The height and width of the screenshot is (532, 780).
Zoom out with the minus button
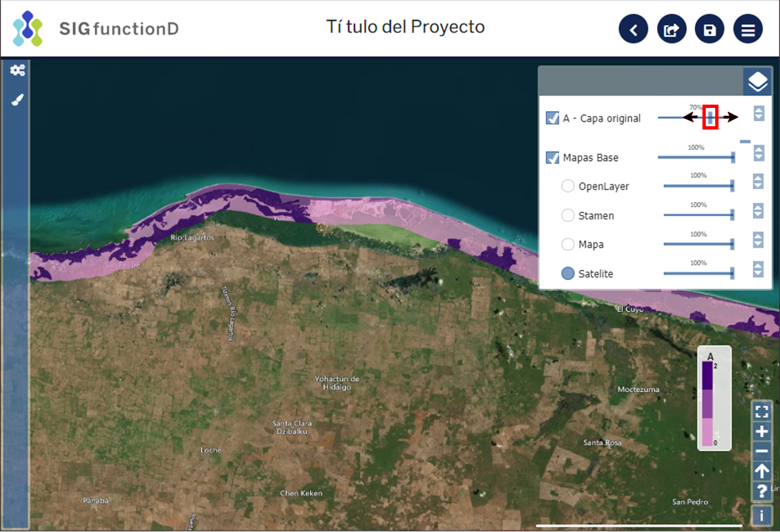762,451
